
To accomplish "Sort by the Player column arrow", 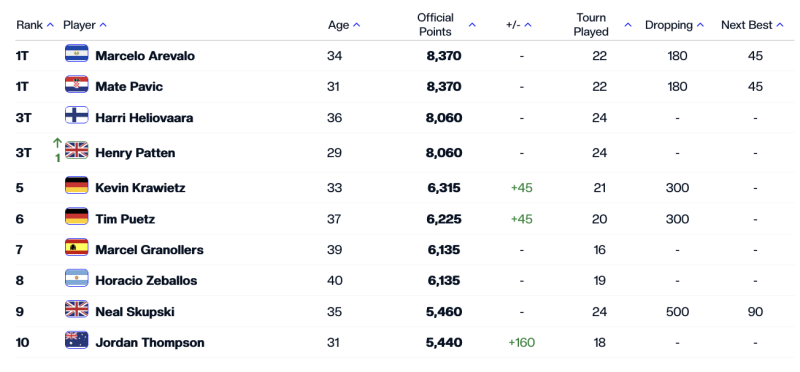I will point(103,25).
